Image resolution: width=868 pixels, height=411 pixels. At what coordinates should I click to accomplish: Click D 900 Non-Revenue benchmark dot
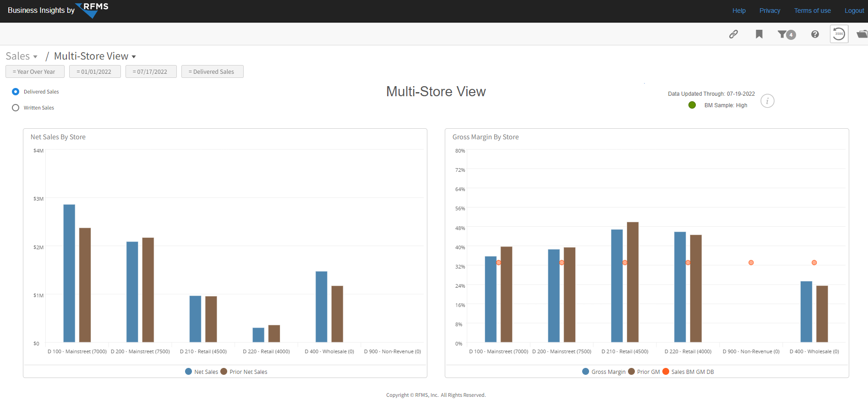[751, 263]
